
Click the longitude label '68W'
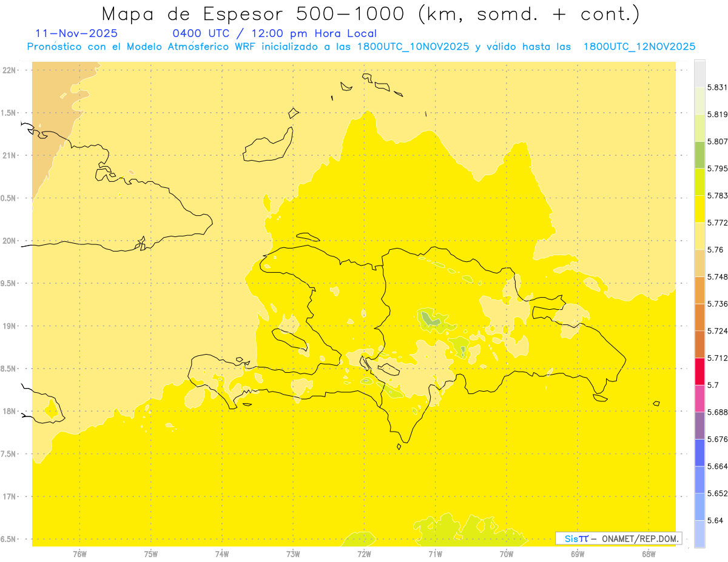pyautogui.click(x=649, y=554)
